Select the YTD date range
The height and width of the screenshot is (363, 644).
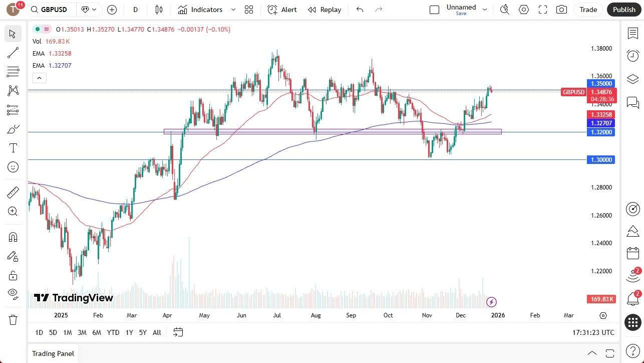[x=113, y=332]
